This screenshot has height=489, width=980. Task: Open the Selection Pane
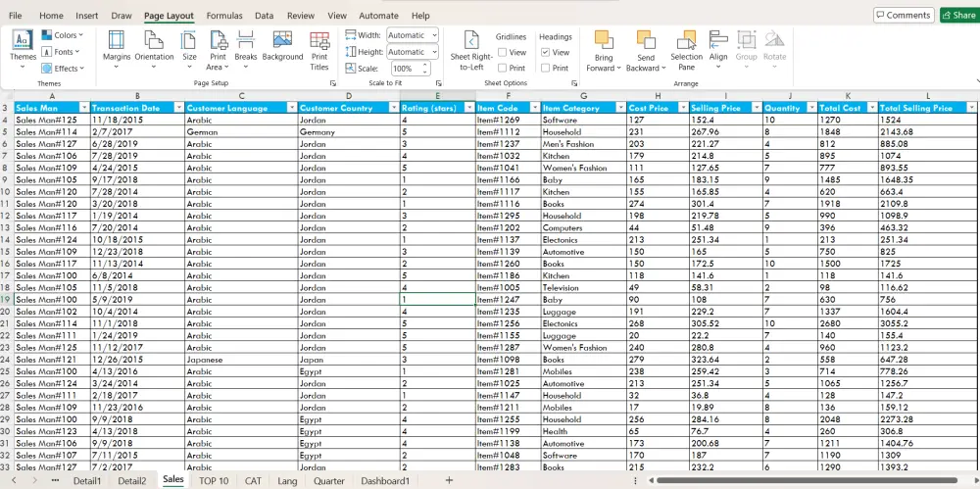pyautogui.click(x=686, y=50)
